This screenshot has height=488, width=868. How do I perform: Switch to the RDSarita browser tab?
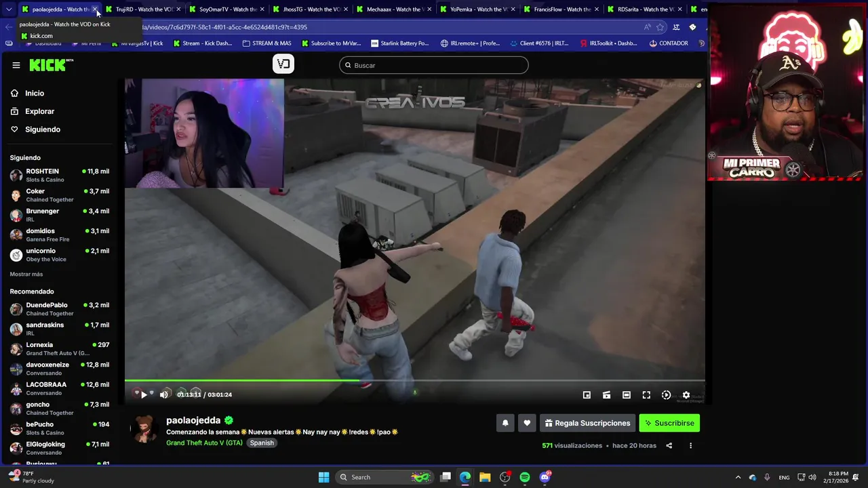tap(646, 9)
